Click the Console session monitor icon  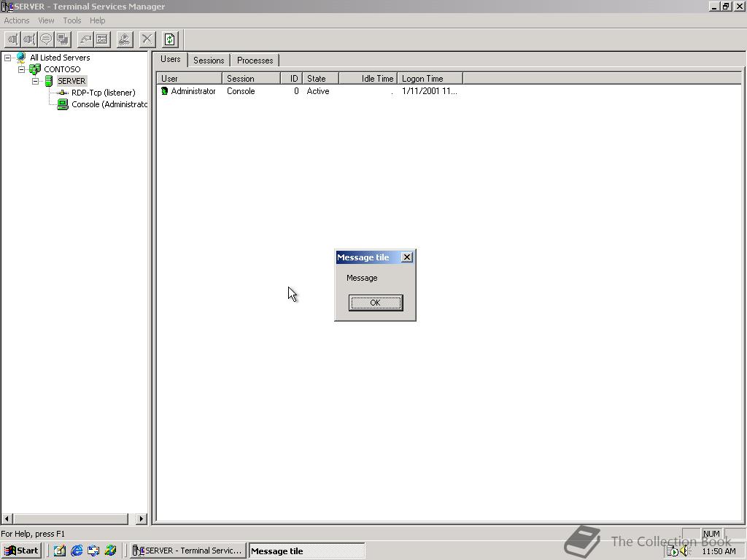coord(63,104)
